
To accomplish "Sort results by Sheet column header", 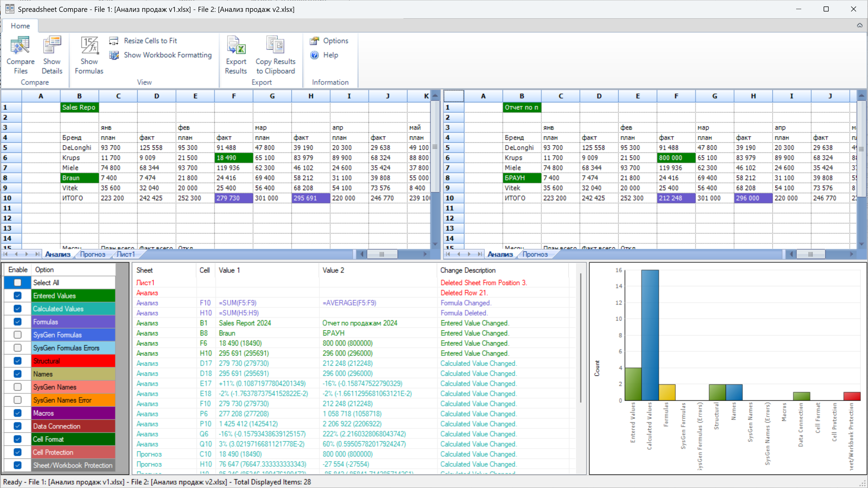I will point(164,270).
